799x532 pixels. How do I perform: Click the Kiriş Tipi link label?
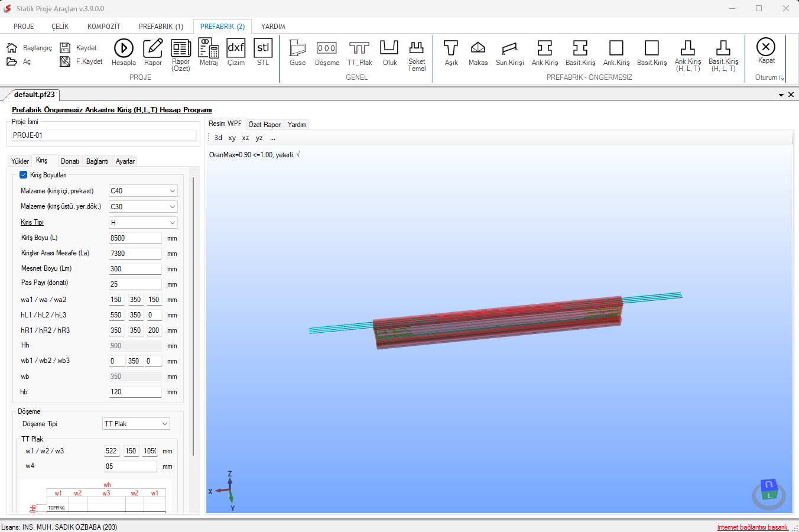[32, 222]
